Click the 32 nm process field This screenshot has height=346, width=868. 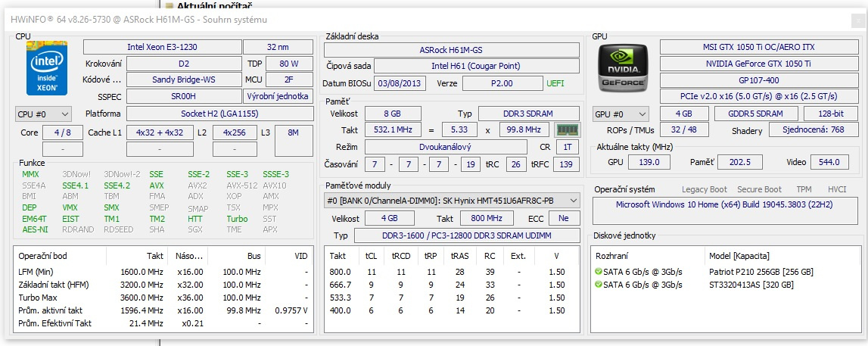point(277,47)
